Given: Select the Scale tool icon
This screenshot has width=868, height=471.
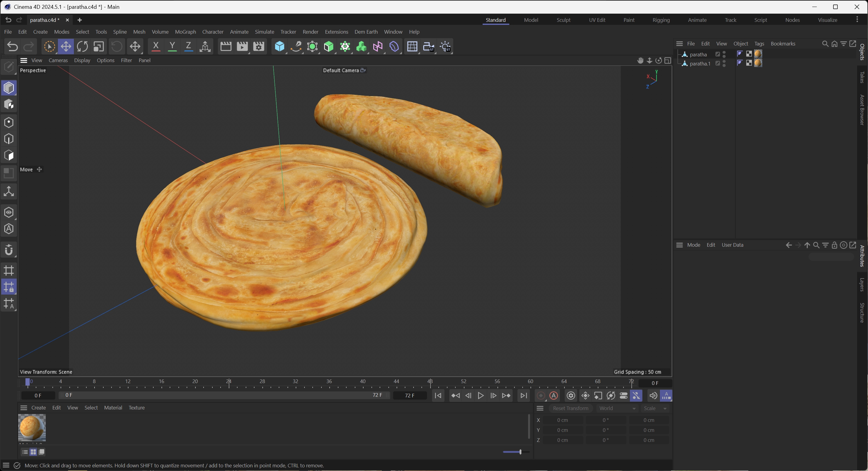Looking at the screenshot, I should (98, 47).
